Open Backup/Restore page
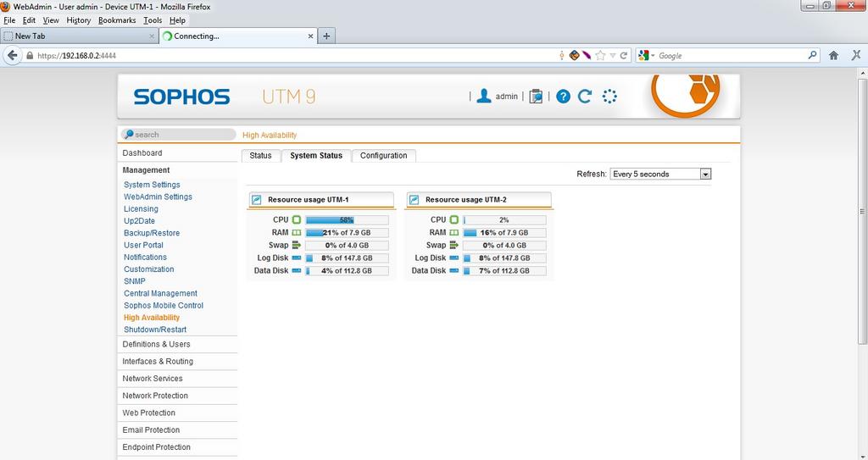Image resolution: width=868 pixels, height=460 pixels. click(152, 233)
